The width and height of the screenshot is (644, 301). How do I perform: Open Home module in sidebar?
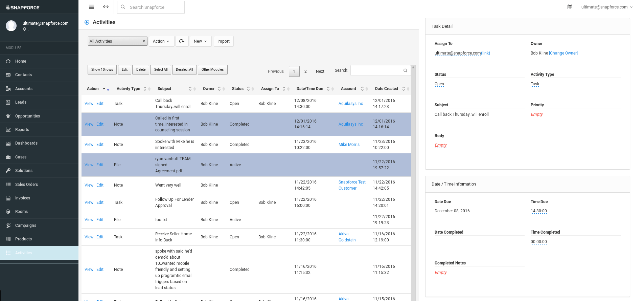coord(39,61)
